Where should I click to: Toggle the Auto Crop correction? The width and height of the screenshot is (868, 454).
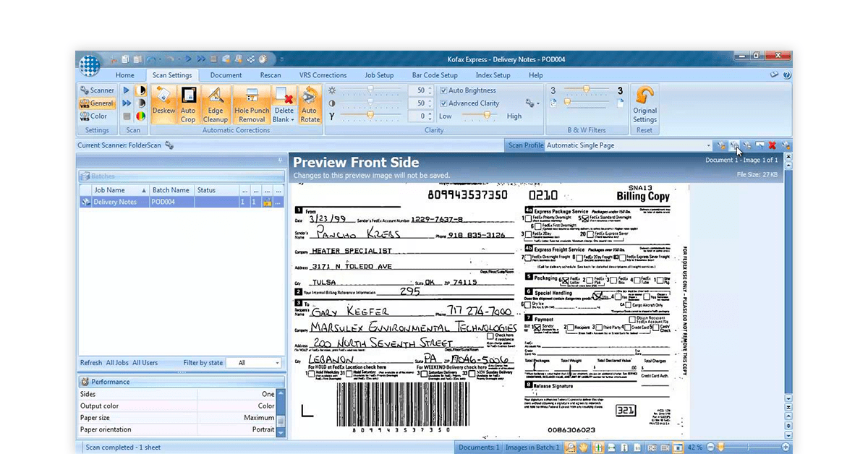pyautogui.click(x=188, y=104)
